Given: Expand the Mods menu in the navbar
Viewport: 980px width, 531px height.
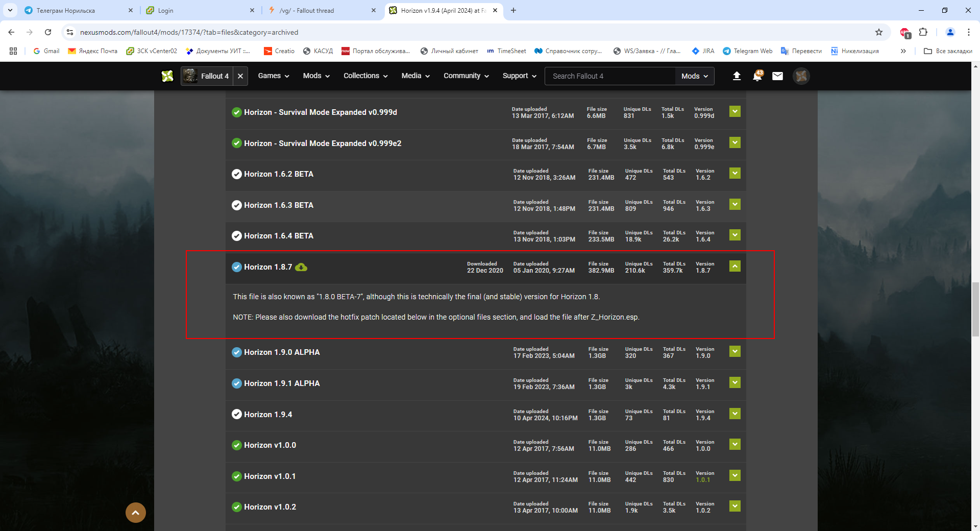Looking at the screenshot, I should click(x=316, y=76).
